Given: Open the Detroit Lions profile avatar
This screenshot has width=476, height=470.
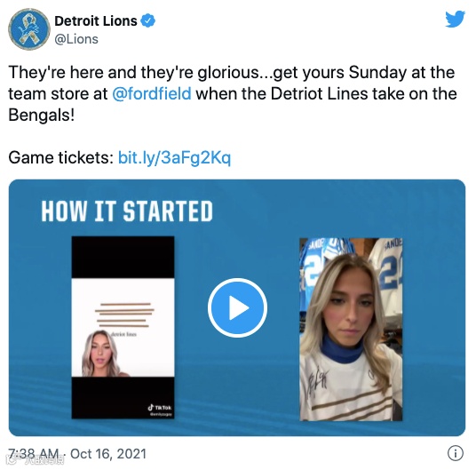Looking at the screenshot, I should [29, 29].
